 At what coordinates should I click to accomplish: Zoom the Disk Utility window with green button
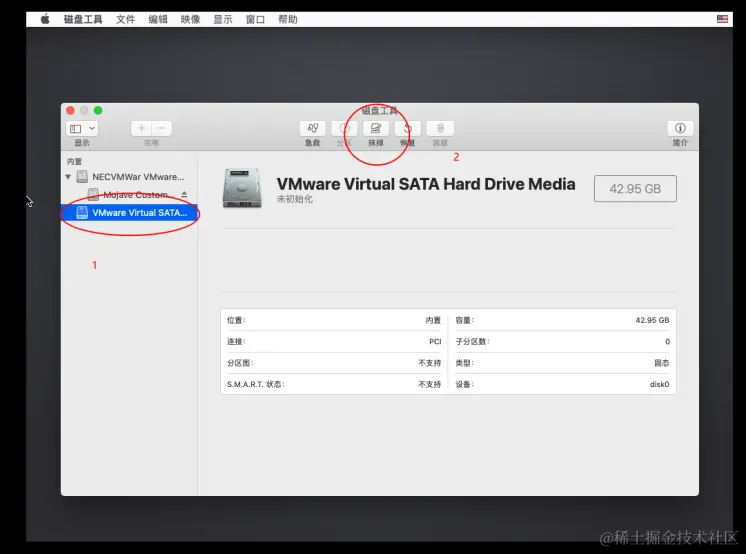[x=98, y=110]
